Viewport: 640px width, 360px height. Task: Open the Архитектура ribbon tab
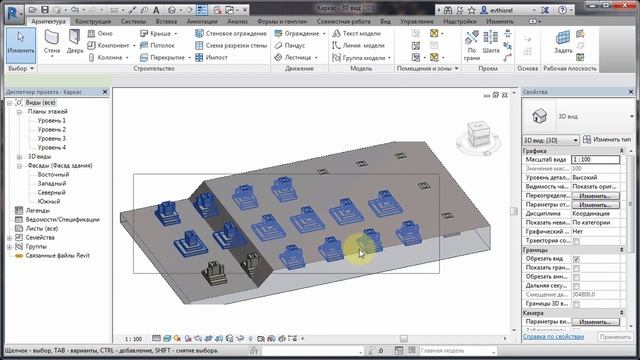pyautogui.click(x=48, y=21)
